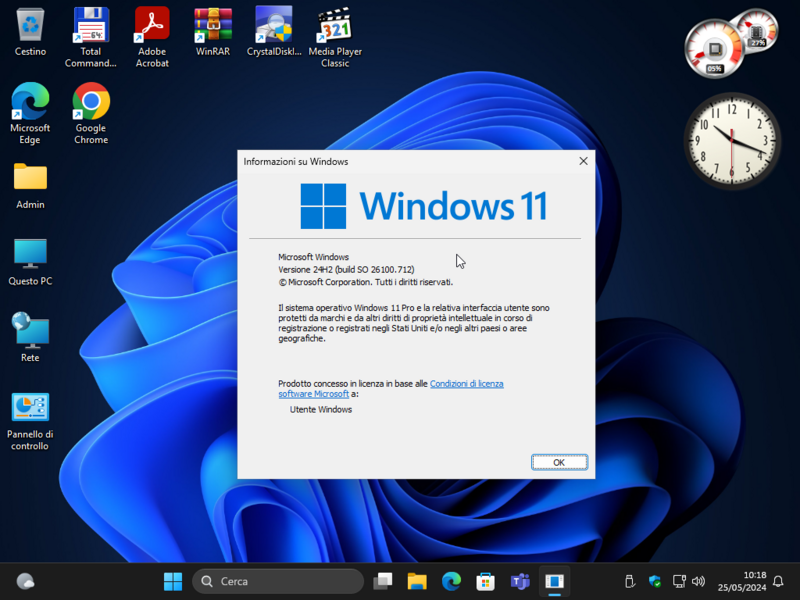Select the Total Commander desktop shortcut
The image size is (800, 600).
[91, 37]
